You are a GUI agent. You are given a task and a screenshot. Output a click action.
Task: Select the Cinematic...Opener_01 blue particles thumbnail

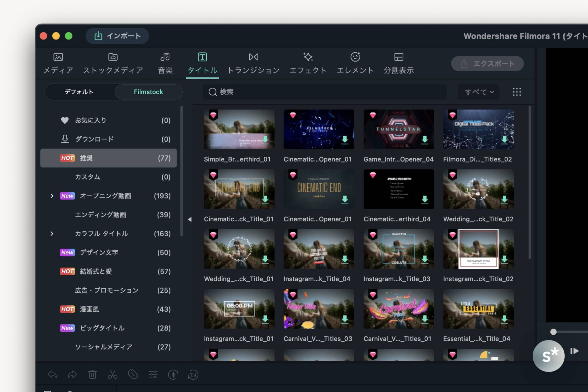click(319, 129)
